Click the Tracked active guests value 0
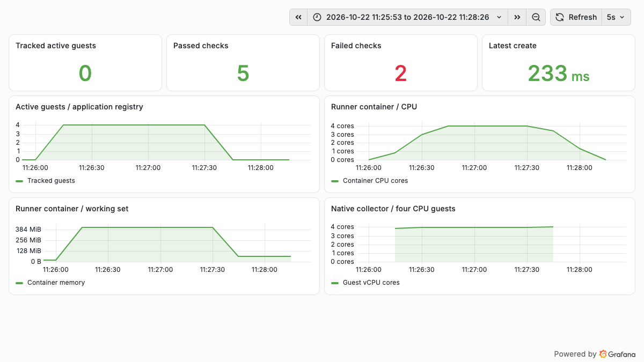This screenshot has width=644, height=362. pyautogui.click(x=85, y=73)
